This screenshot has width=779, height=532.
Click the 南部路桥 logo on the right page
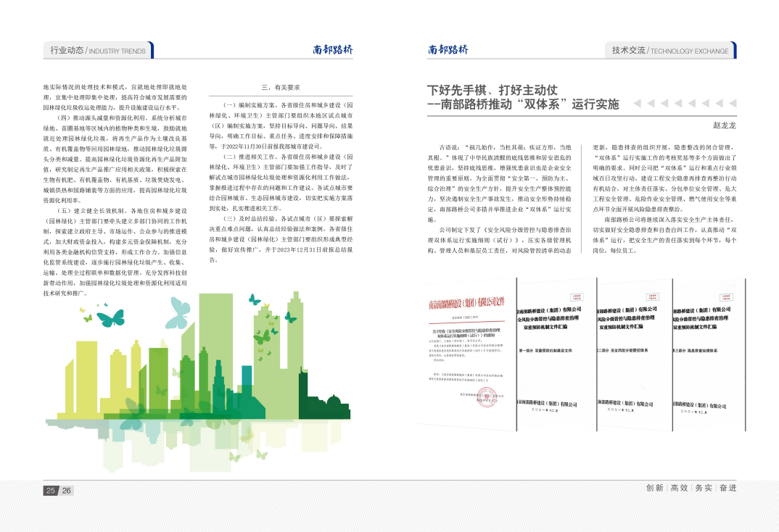448,49
